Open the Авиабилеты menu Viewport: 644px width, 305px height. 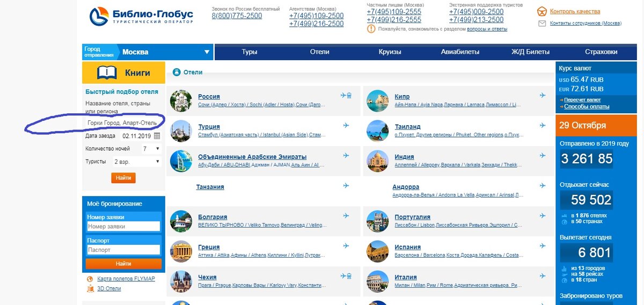click(460, 52)
